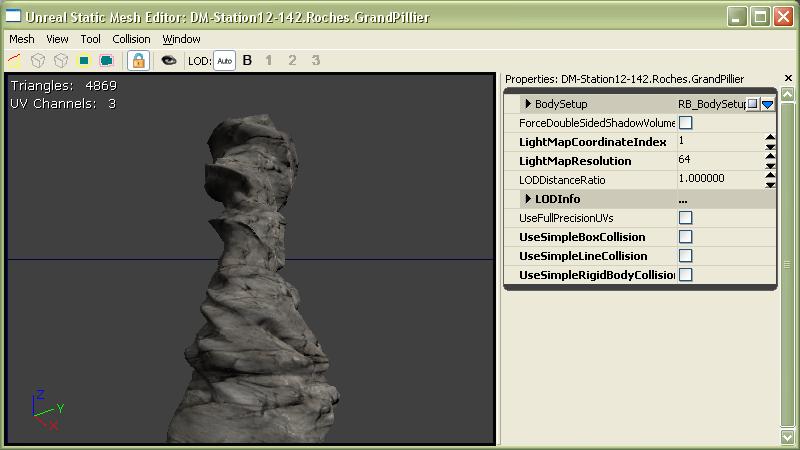Click the first wireframe cube toolbar icon
Viewport: 800px width, 450px height.
tap(38, 61)
